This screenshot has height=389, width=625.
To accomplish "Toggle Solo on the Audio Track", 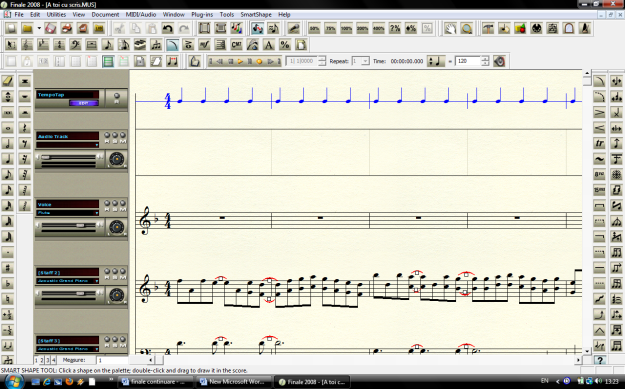I will click(x=115, y=136).
